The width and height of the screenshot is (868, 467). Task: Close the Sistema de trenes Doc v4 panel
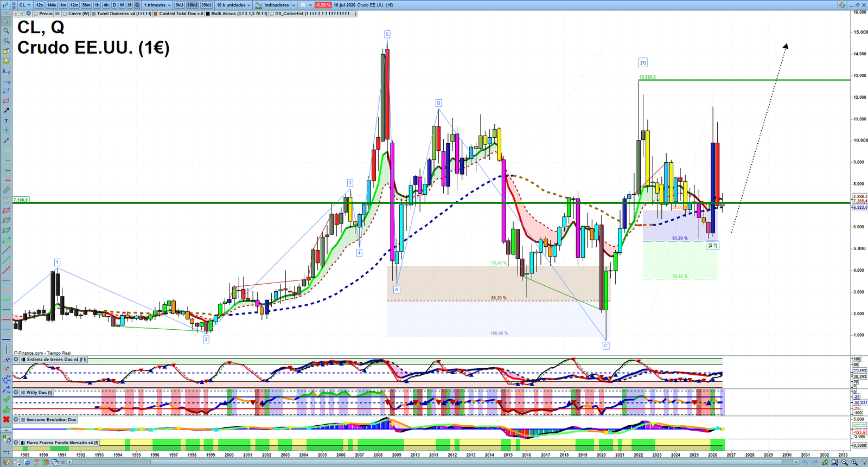[x=16, y=360]
